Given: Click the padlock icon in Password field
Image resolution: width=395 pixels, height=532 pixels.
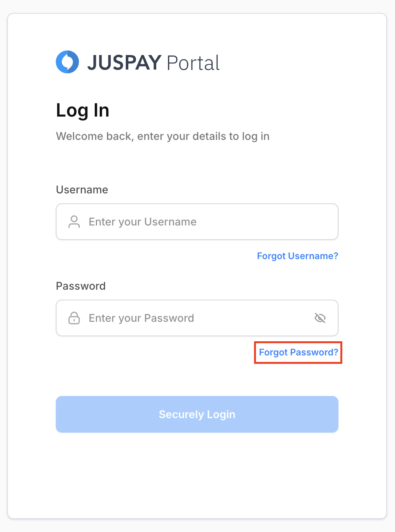Looking at the screenshot, I should [74, 318].
